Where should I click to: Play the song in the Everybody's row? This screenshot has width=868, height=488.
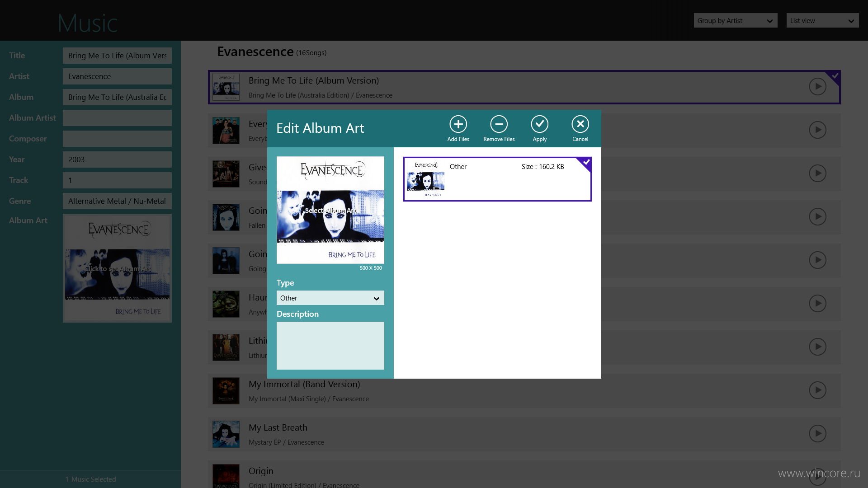coord(817,130)
